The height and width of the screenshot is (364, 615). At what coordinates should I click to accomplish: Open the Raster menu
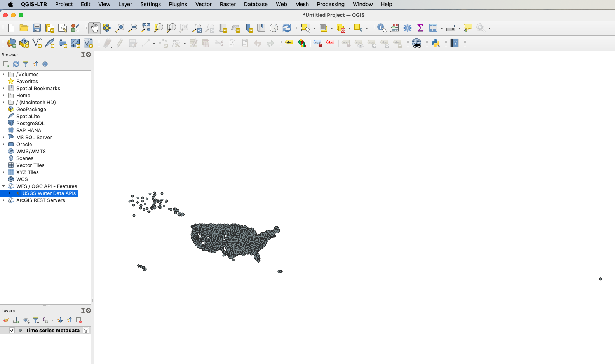[x=228, y=4]
